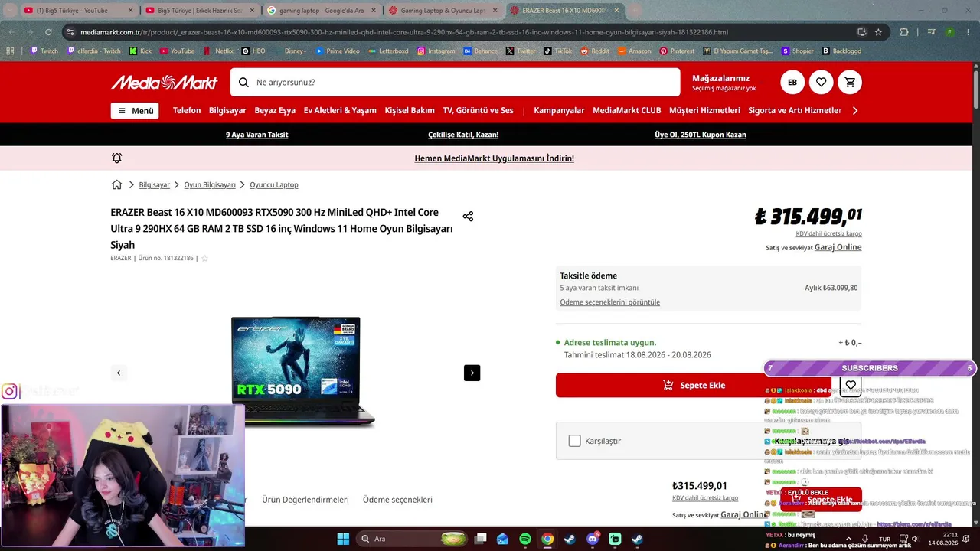Switch to the Gaming Laptop & Oyuncu tab
Image resolution: width=980 pixels, height=551 pixels.
(x=443, y=11)
